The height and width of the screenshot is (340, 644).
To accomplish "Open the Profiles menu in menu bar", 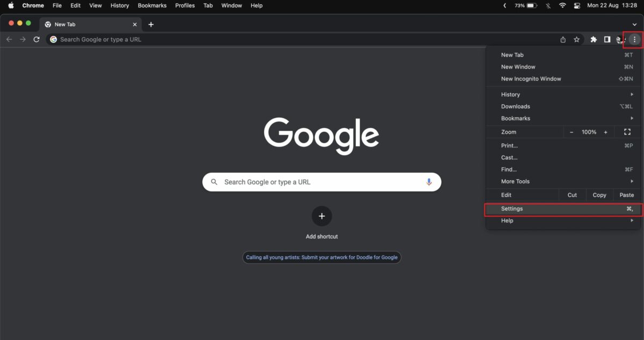I will [x=185, y=5].
